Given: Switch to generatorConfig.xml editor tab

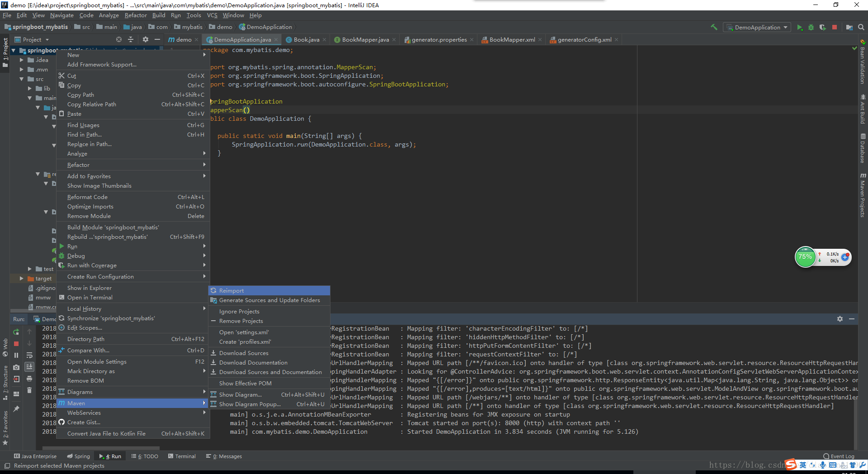Looking at the screenshot, I should [x=584, y=39].
